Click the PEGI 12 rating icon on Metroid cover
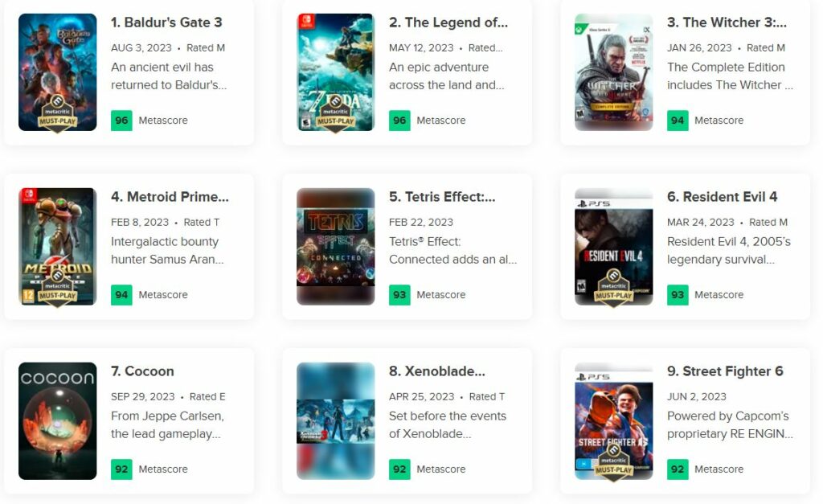 (28, 295)
